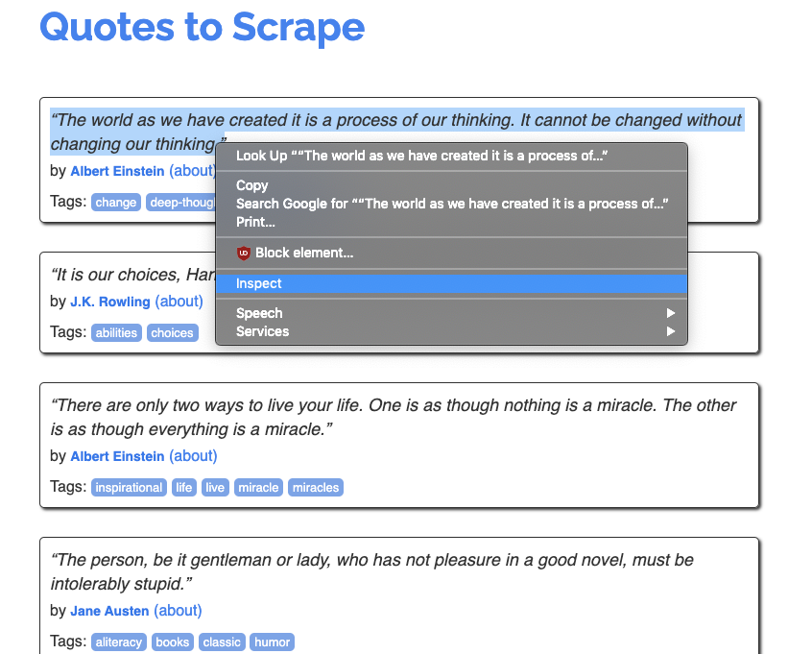Click the classic tag

(x=222, y=642)
